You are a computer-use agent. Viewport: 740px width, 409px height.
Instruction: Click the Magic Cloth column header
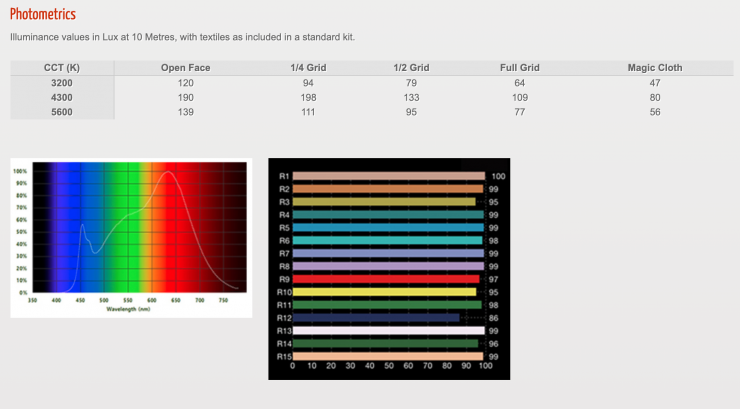click(x=655, y=68)
